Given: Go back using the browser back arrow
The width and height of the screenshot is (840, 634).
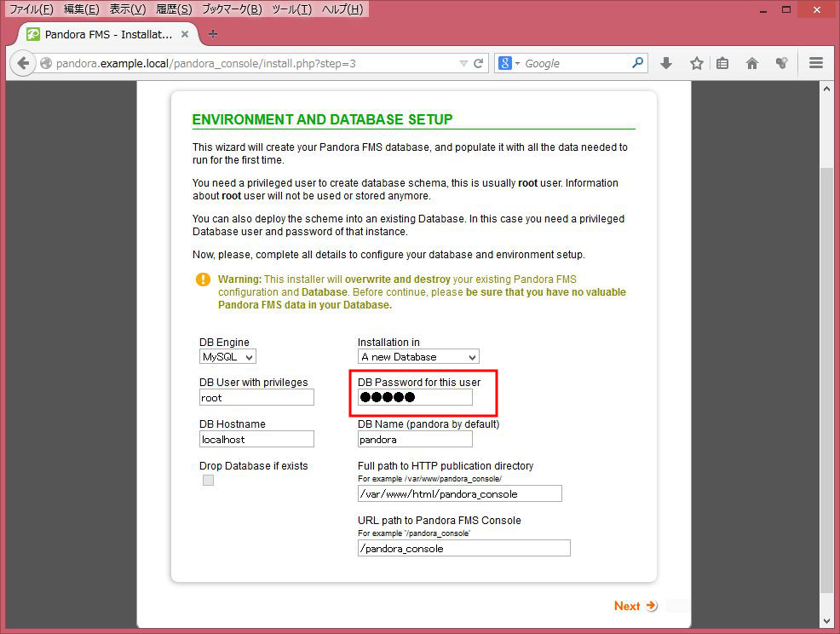Looking at the screenshot, I should (x=22, y=64).
